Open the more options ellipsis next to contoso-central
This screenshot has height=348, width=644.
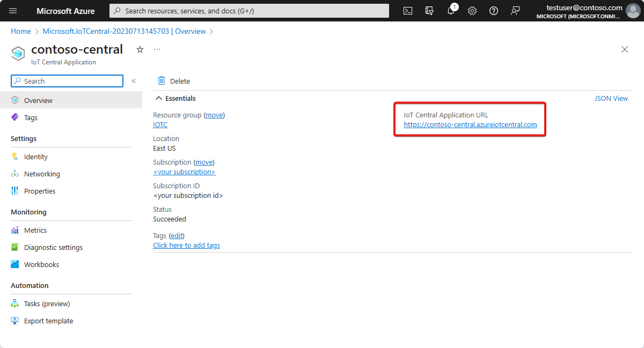tap(157, 49)
